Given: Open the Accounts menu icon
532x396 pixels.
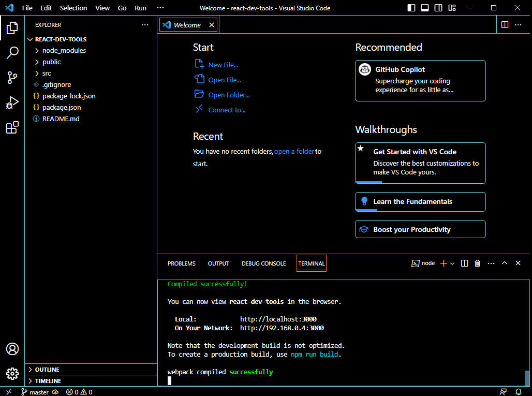Looking at the screenshot, I should coord(12,349).
